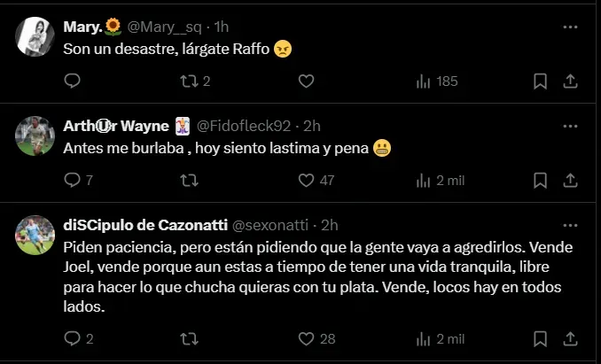Viewport: 601px width, 364px height.
Task: Reply to diSCipulo de Cazonatti's tweet
Action: [73, 338]
